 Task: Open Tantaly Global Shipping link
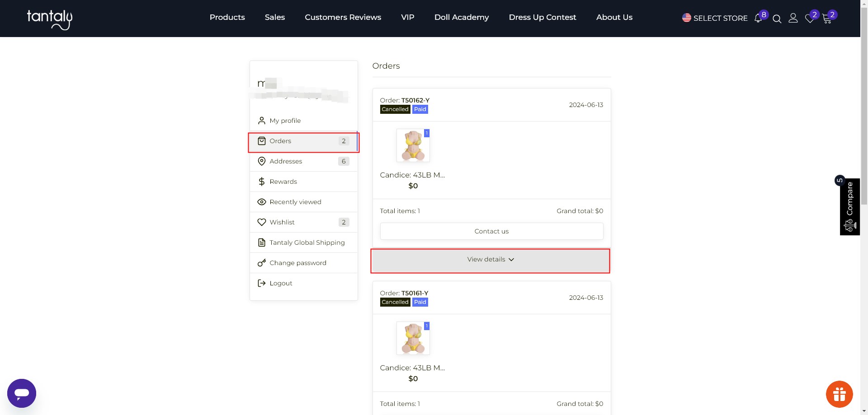307,242
